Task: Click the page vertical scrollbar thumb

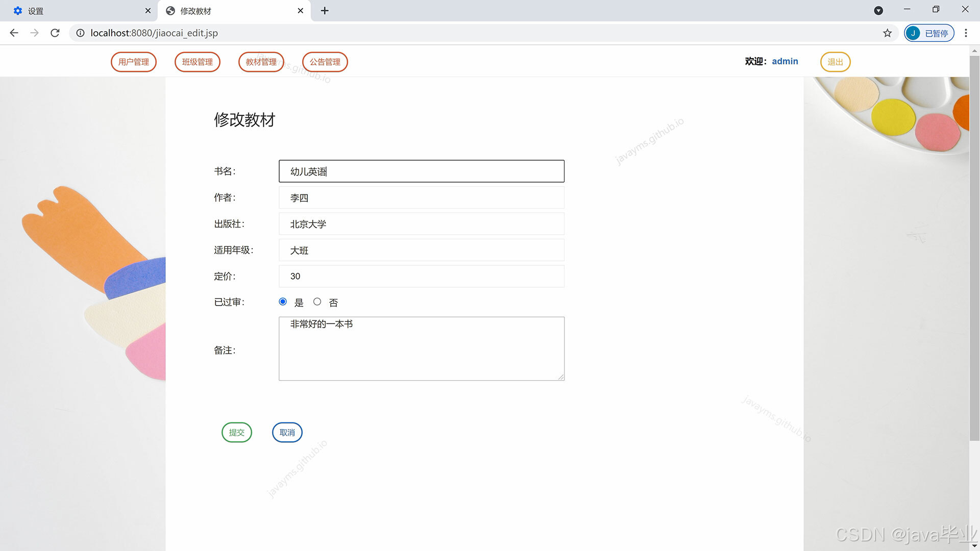Action: coord(974,248)
